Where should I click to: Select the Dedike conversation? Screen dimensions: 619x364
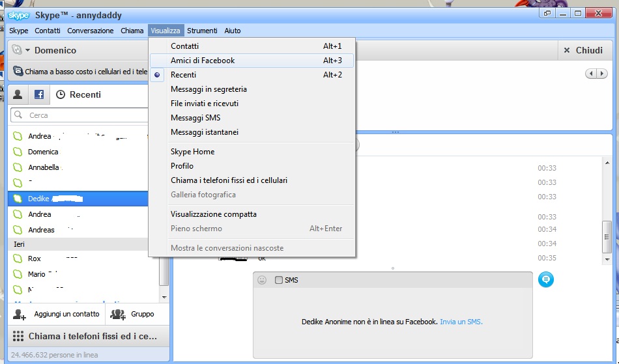pyautogui.click(x=78, y=199)
